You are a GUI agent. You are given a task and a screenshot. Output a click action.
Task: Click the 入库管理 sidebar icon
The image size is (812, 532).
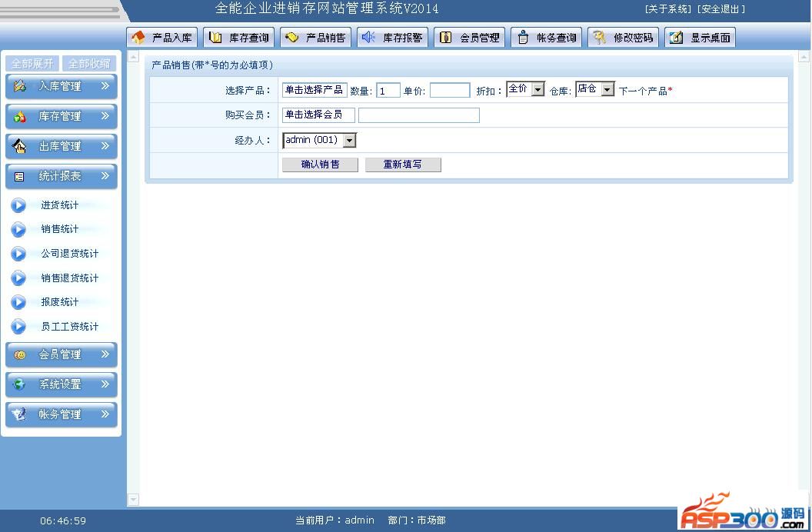[20, 86]
